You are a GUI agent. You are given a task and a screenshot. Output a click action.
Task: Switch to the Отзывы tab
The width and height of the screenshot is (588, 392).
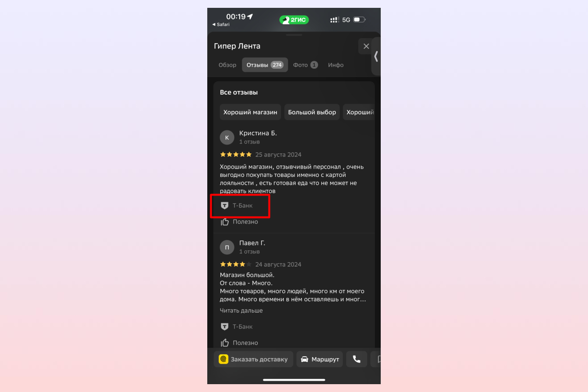(265, 65)
